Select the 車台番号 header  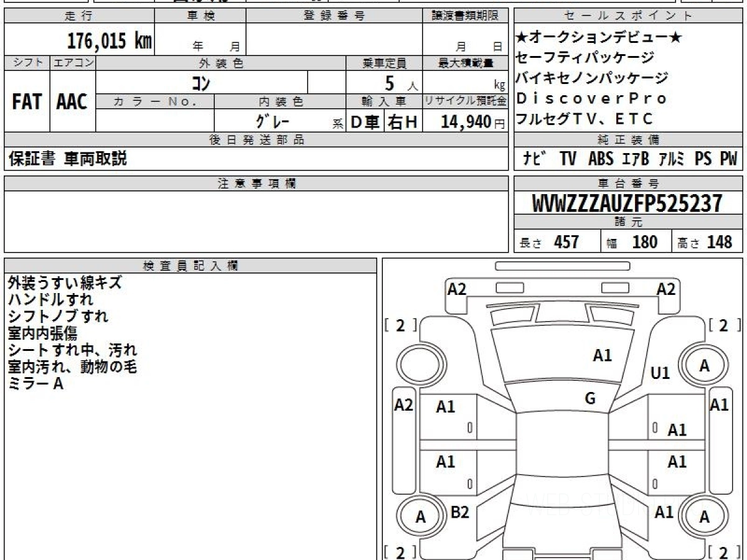pyautogui.click(x=629, y=184)
